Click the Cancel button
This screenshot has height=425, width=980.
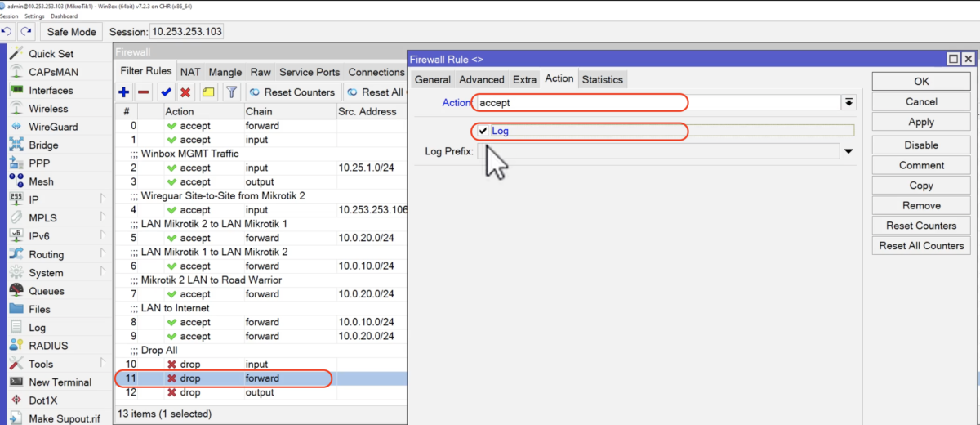pos(921,101)
